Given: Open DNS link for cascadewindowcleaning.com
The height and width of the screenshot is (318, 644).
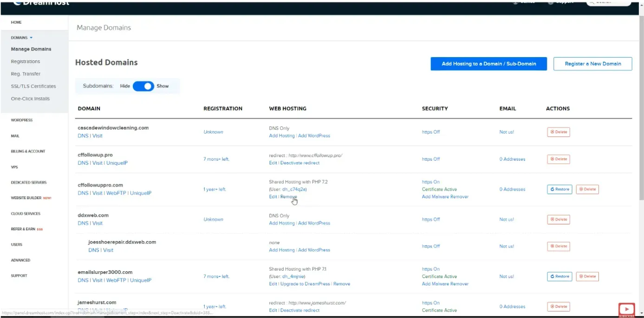Looking at the screenshot, I should 83,136.
